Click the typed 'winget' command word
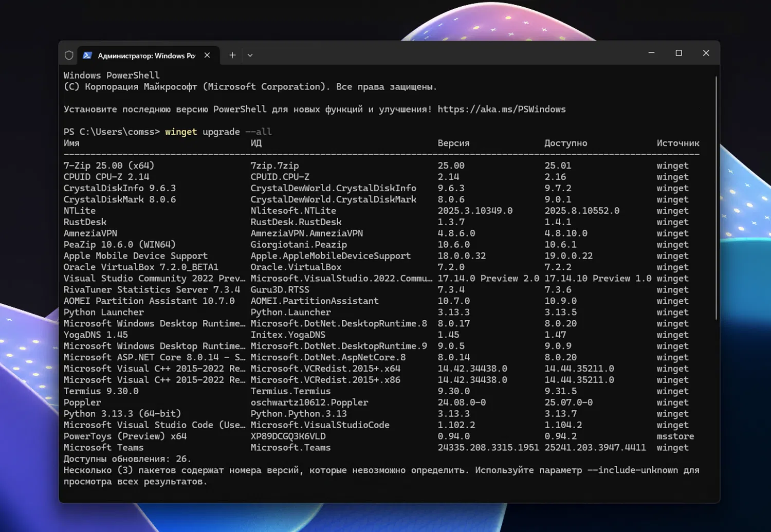 pos(180,132)
